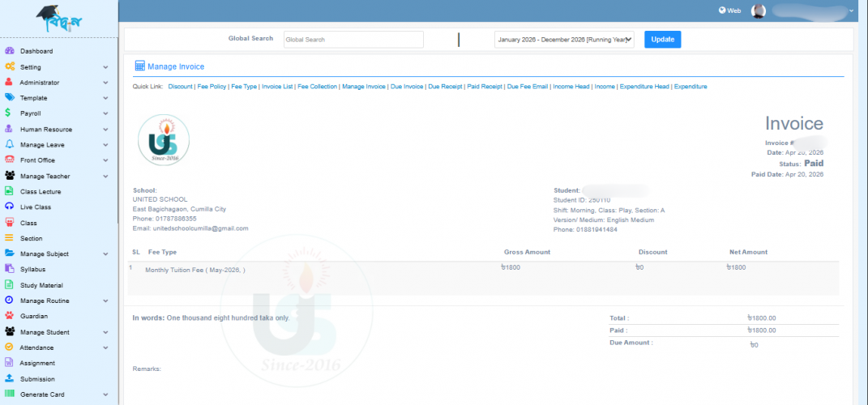Click the Human Resource icon
The width and height of the screenshot is (868, 405).
point(9,129)
